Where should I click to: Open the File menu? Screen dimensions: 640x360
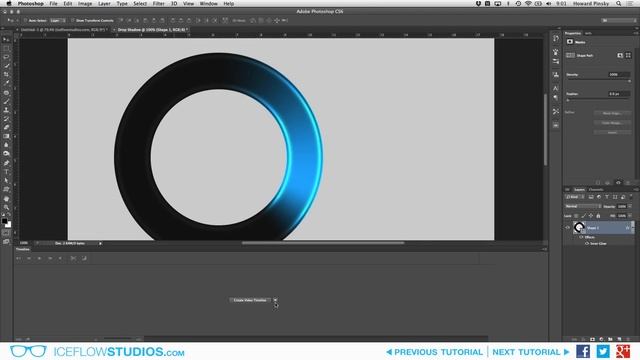click(53, 3)
